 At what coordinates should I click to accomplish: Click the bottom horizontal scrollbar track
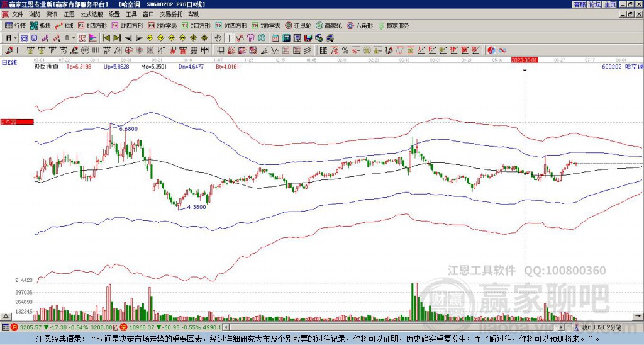tap(394, 327)
